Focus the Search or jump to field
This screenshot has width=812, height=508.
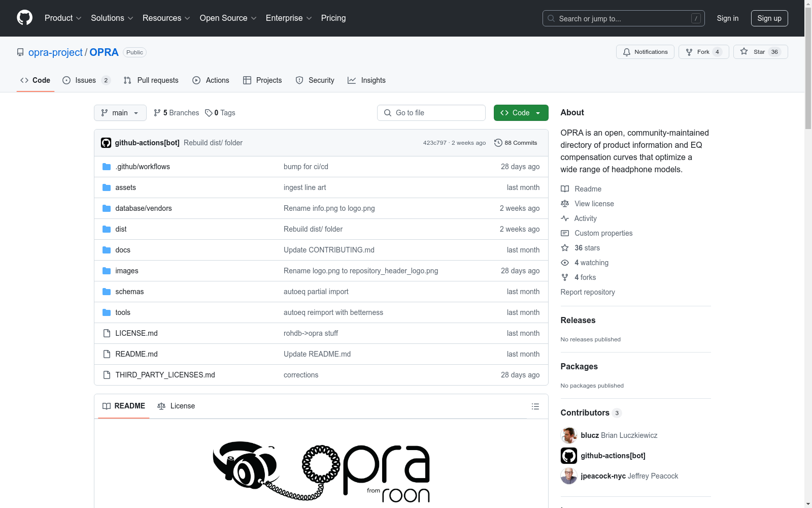(x=624, y=18)
